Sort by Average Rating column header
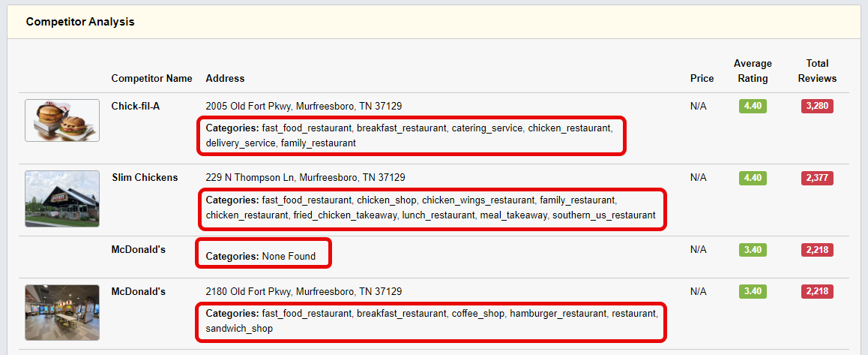868x355 pixels. (x=753, y=71)
